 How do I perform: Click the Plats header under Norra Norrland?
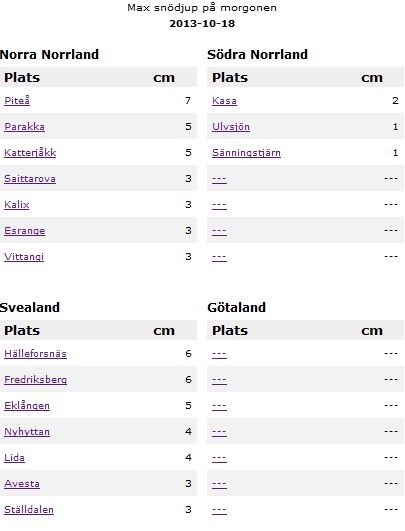tap(22, 78)
